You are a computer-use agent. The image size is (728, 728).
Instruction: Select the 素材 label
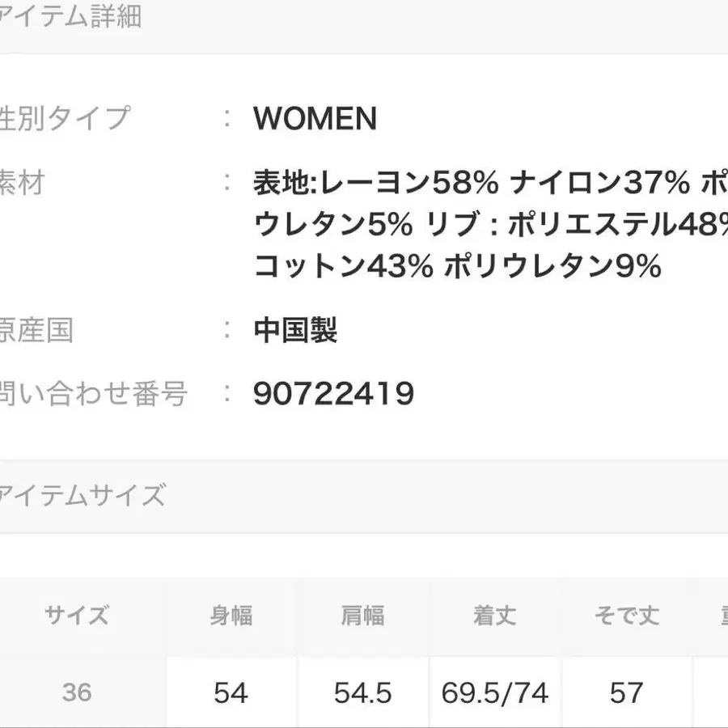tap(23, 184)
